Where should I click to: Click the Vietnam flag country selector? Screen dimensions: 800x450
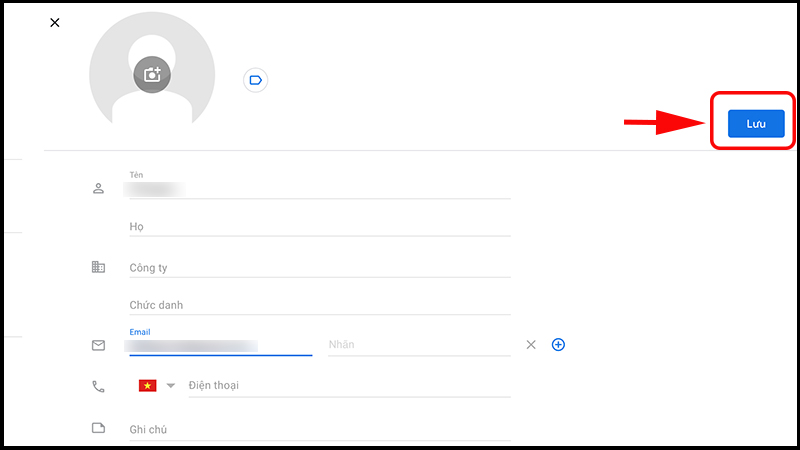pyautogui.click(x=147, y=386)
